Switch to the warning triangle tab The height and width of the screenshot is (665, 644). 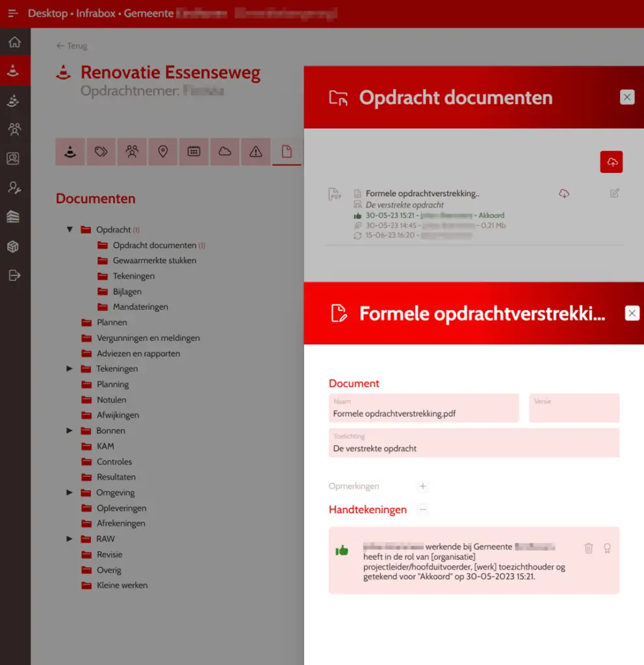255,151
